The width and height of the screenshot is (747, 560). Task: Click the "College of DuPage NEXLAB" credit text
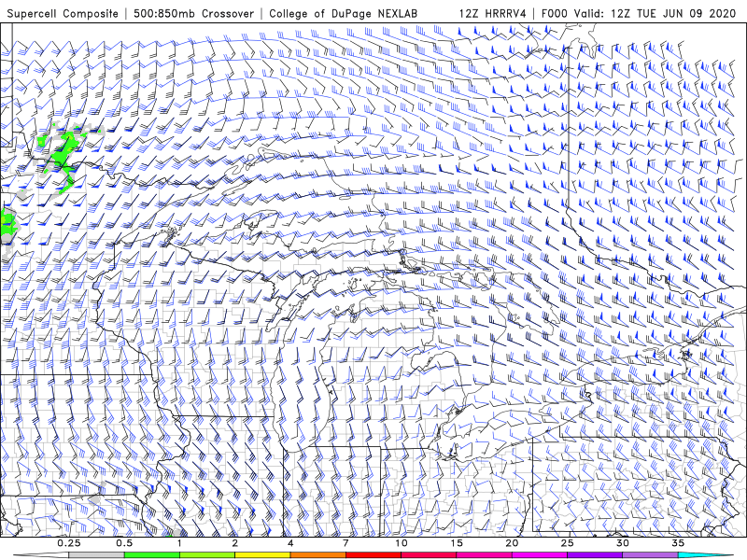tap(343, 14)
